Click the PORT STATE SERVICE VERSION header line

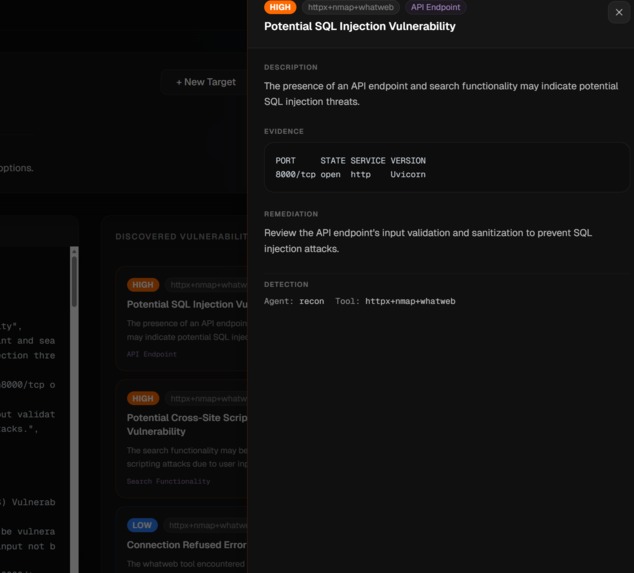350,161
